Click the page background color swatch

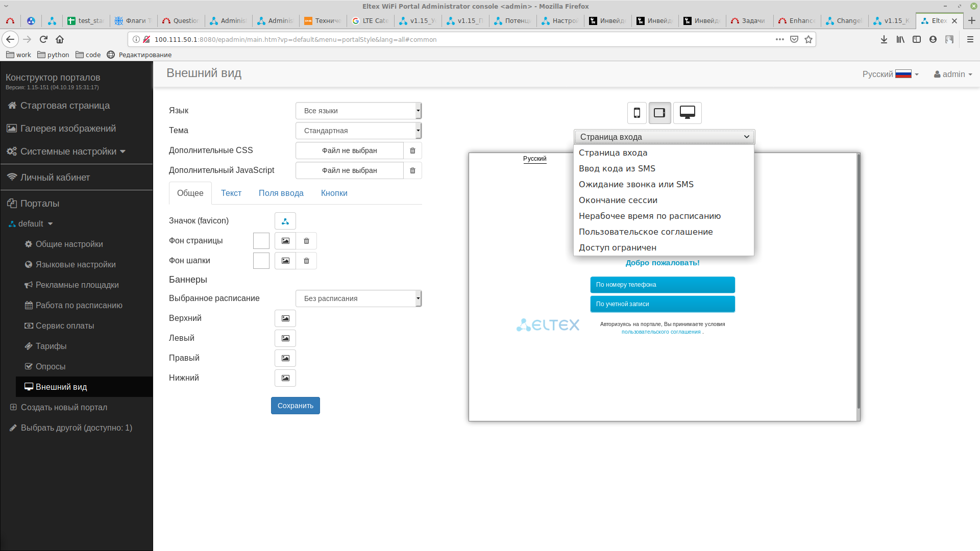[261, 241]
